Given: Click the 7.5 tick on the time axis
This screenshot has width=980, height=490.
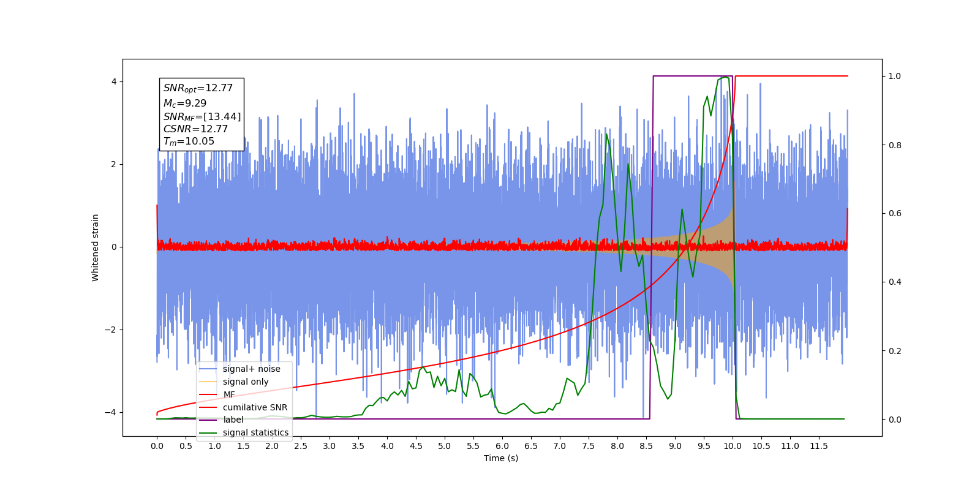Looking at the screenshot, I should 589,446.
